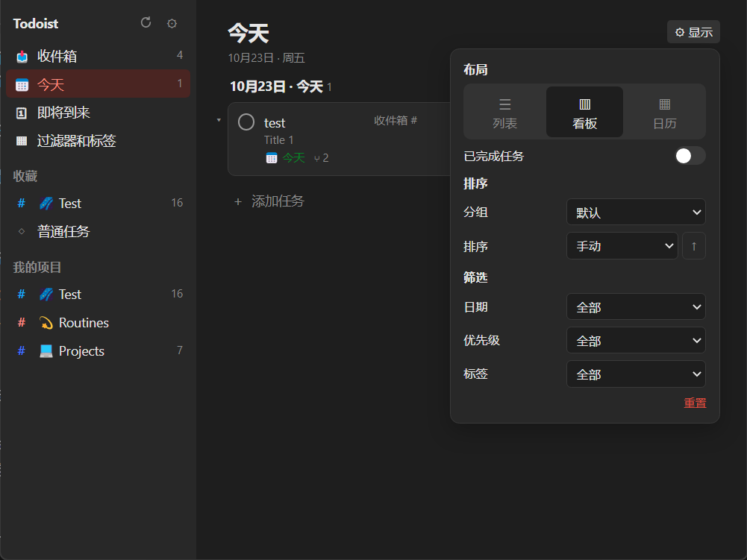The height and width of the screenshot is (560, 747).
Task: Click the inbox tray icon
Action: pyautogui.click(x=22, y=57)
